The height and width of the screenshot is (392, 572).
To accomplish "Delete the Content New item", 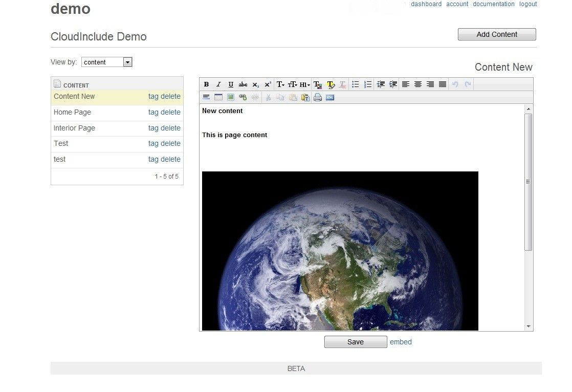I will click(x=171, y=96).
